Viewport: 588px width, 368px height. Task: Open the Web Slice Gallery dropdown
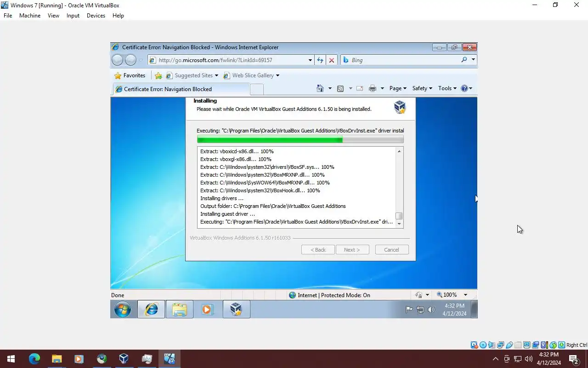tap(251, 75)
